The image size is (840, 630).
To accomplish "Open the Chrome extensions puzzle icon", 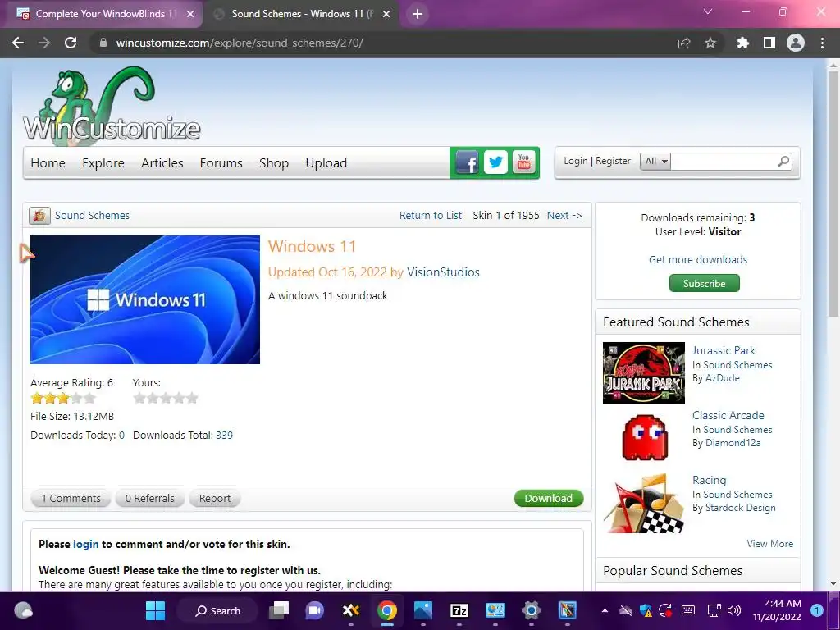I will coord(742,43).
